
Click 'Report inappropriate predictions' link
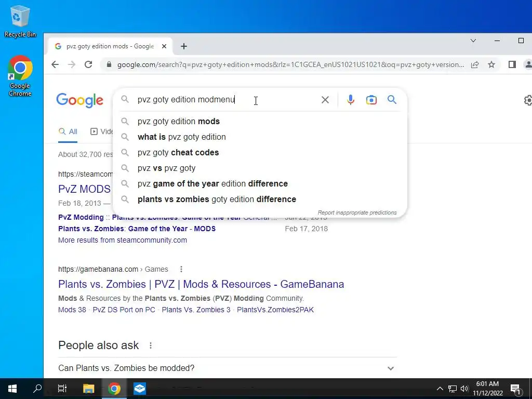pyautogui.click(x=357, y=212)
